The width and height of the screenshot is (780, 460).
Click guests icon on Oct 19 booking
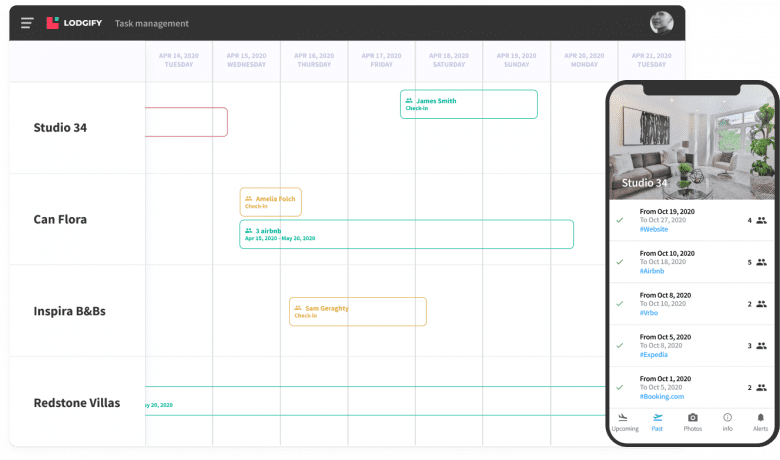coord(761,220)
